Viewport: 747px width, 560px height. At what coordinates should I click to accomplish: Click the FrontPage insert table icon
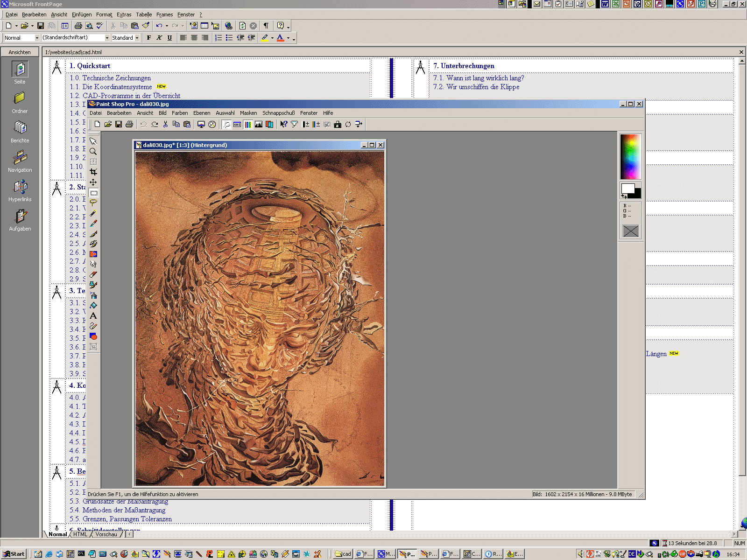pyautogui.click(x=204, y=26)
